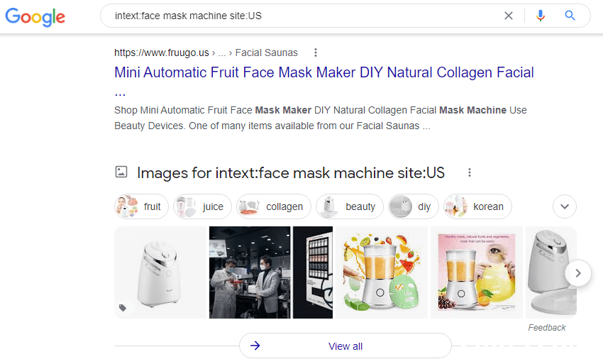Open Images for intext:face mask machine heading

pyautogui.click(x=291, y=172)
